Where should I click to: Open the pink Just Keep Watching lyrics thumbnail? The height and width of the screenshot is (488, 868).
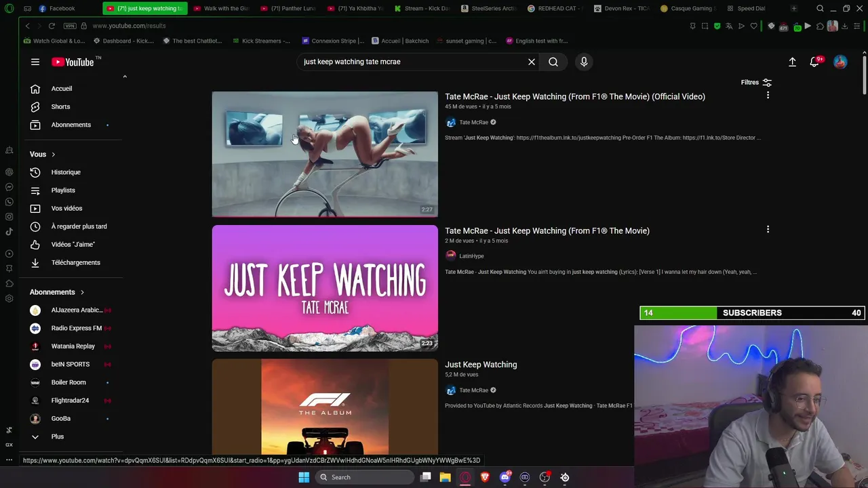tap(325, 288)
